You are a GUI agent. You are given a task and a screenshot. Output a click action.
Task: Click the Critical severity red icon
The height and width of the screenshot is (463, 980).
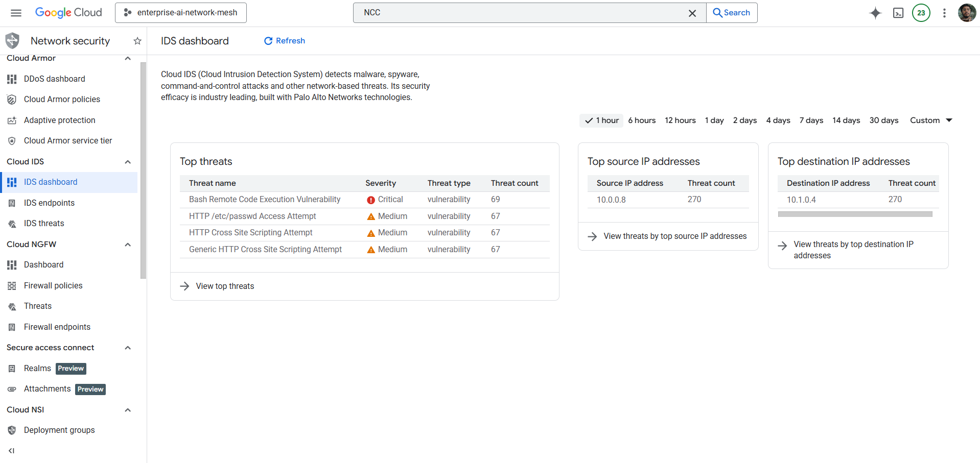tap(371, 200)
